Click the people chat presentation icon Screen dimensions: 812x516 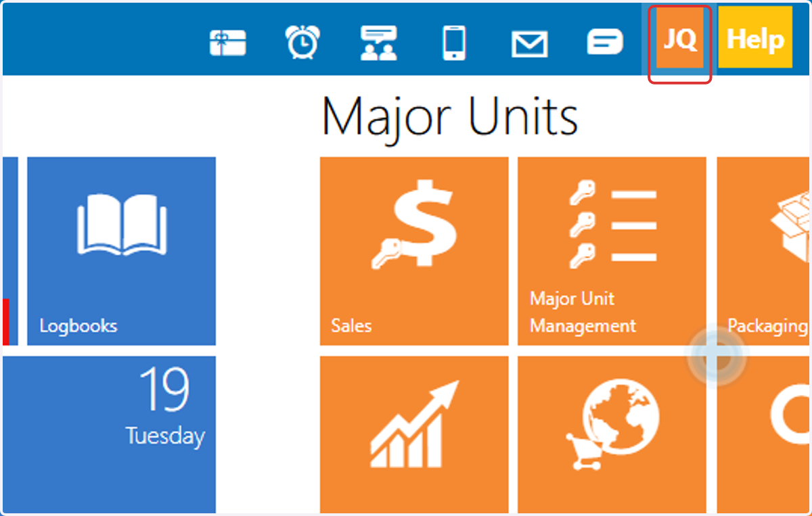pyautogui.click(x=378, y=43)
